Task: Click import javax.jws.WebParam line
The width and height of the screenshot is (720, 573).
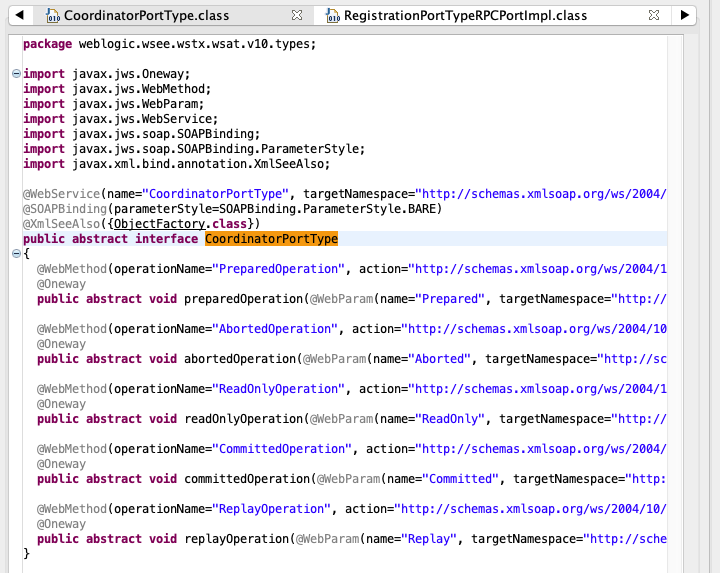Action: [113, 104]
